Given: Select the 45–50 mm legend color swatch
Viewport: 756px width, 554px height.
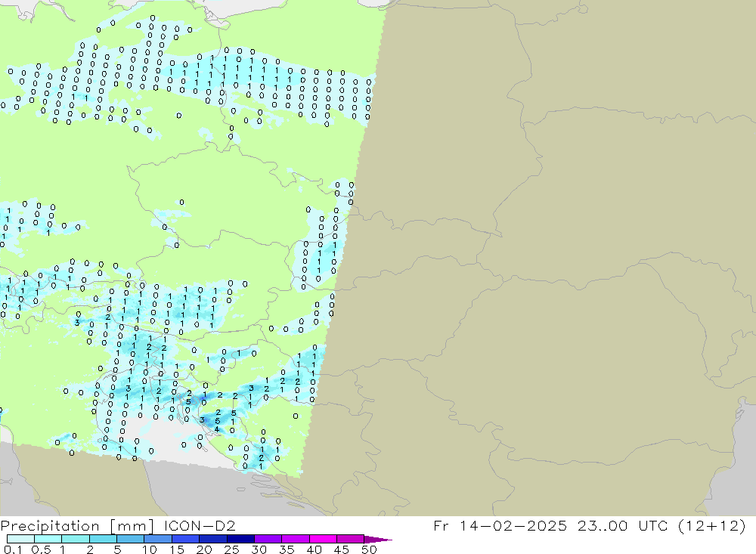Looking at the screenshot, I should point(350,539).
